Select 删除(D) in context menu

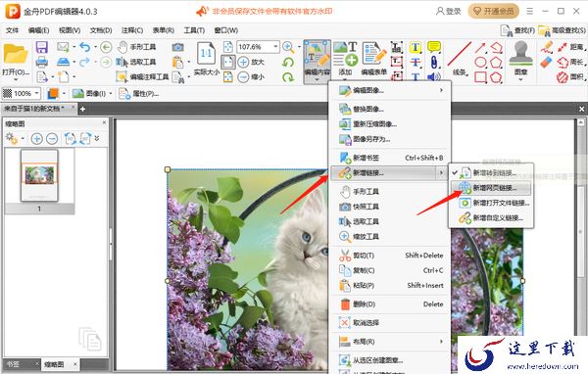[x=390, y=304]
